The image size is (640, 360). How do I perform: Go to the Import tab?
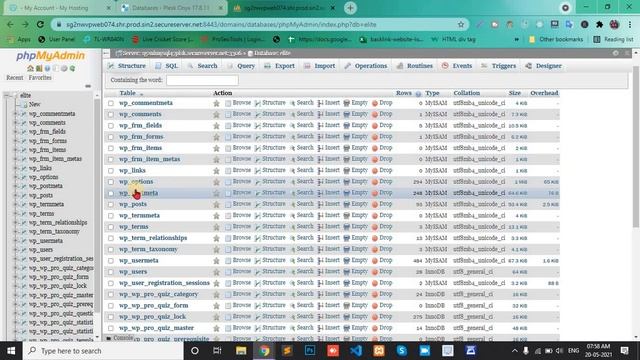(320, 66)
